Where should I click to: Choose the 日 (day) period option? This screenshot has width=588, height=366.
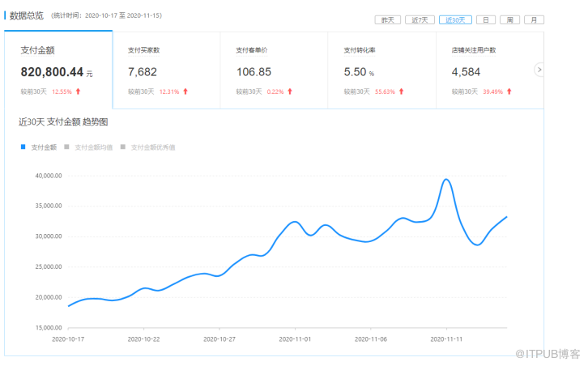485,19
